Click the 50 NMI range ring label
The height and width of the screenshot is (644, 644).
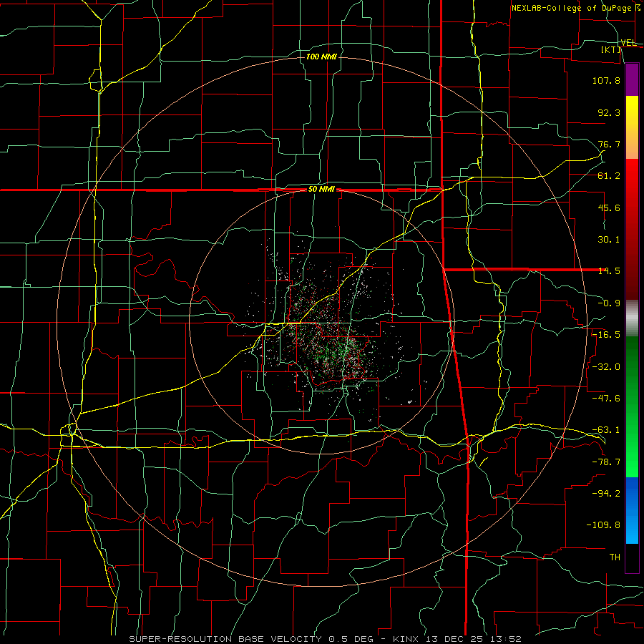coord(321,190)
